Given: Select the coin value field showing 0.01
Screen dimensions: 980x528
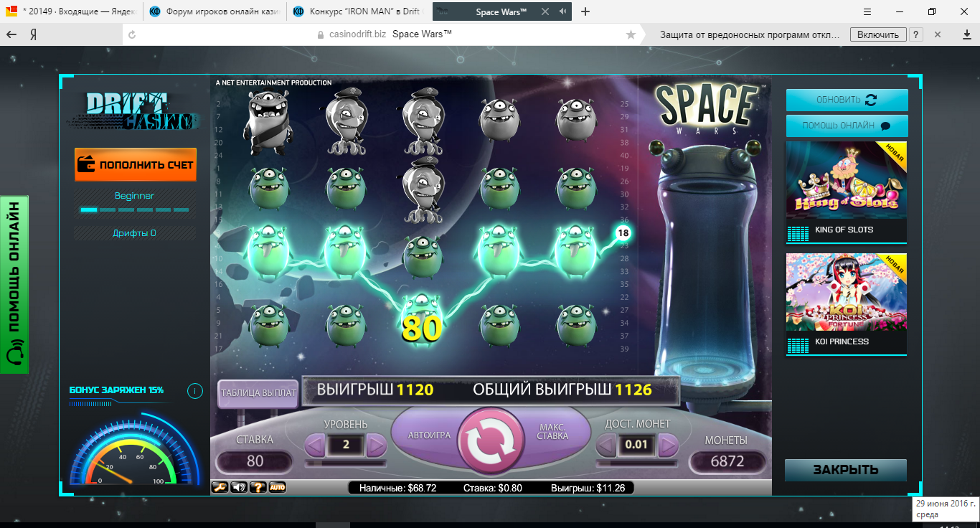Looking at the screenshot, I should [x=637, y=445].
